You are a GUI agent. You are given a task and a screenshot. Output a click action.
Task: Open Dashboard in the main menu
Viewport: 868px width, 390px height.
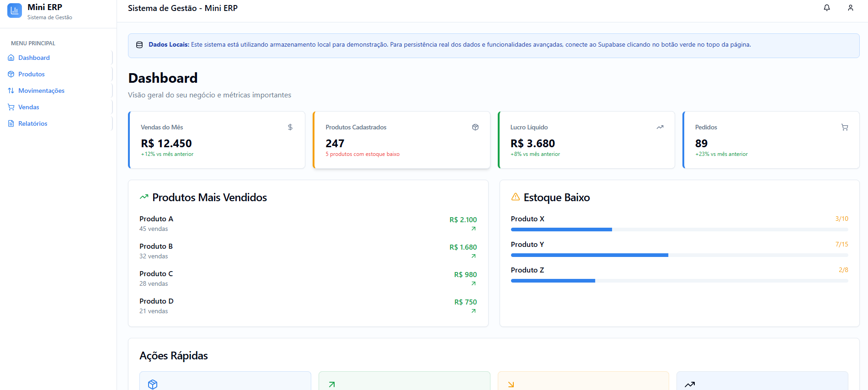[x=58, y=58]
